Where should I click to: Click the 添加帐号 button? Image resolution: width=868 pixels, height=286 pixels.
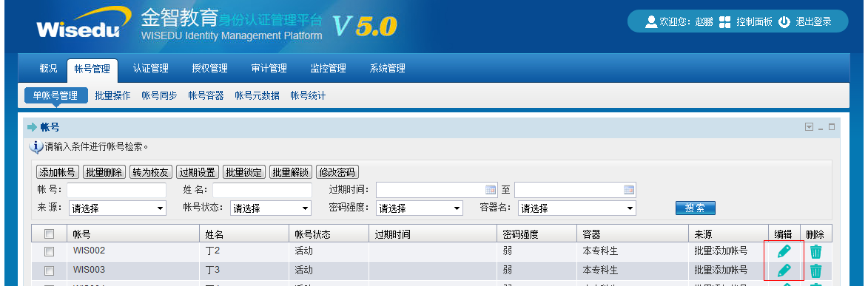pyautogui.click(x=58, y=172)
